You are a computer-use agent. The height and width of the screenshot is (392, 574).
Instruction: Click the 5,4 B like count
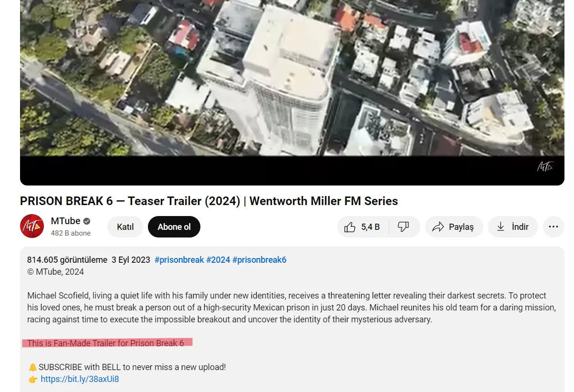(370, 227)
